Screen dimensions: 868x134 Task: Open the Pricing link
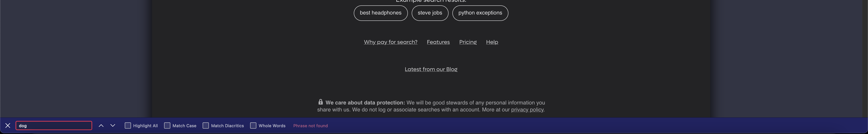[x=468, y=42]
